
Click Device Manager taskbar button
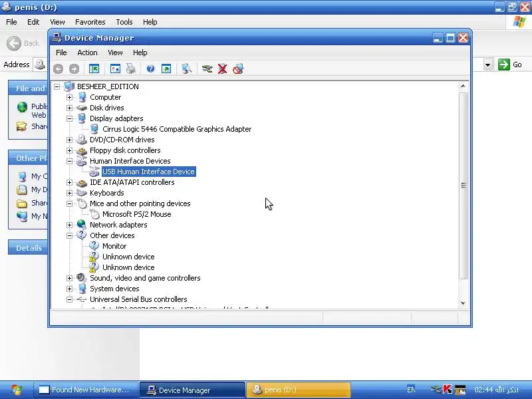(192, 390)
